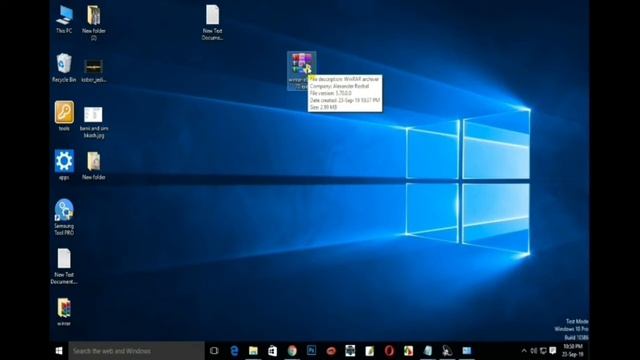Select the jpg image file icon

(x=93, y=122)
